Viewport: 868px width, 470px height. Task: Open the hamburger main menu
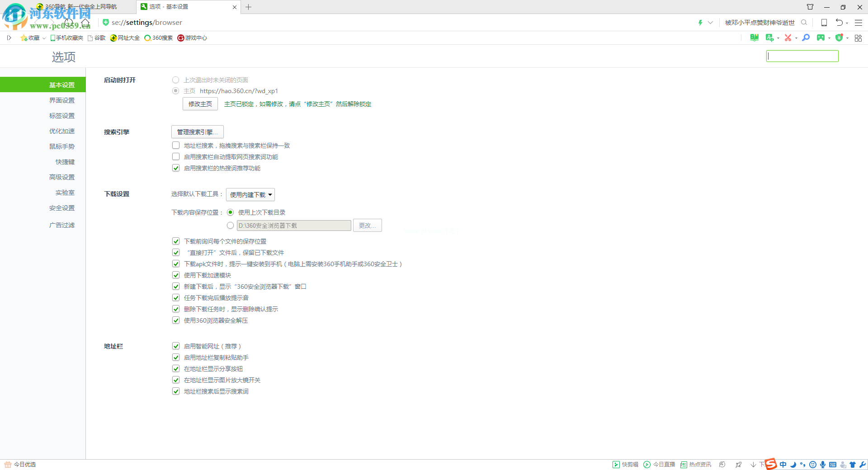[859, 23]
